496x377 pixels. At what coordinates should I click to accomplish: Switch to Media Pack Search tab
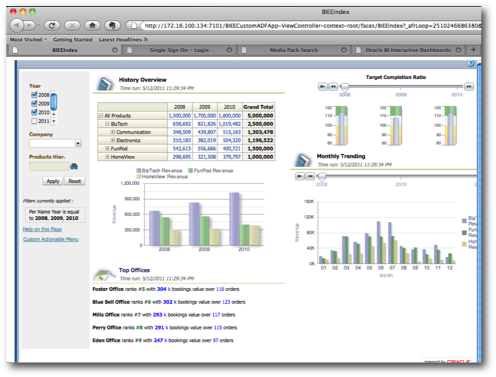[294, 50]
